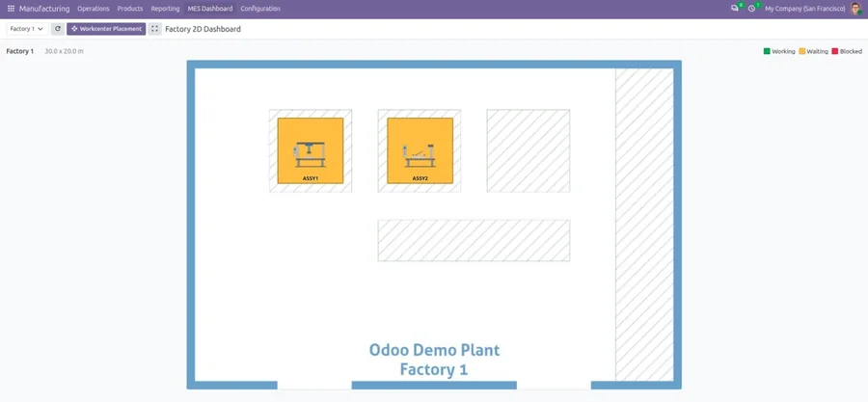Expand the Factory 1 selector dropdown
868x402 pixels.
[27, 29]
